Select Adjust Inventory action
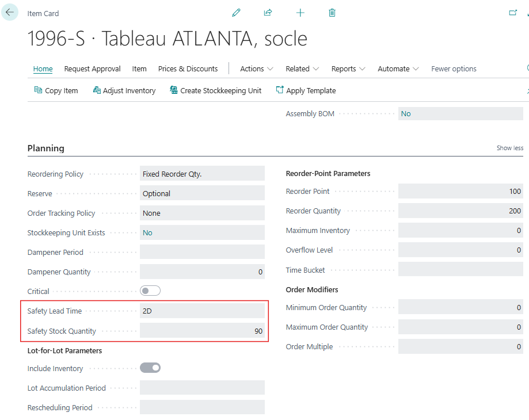This screenshot has height=420, width=529. click(x=124, y=91)
